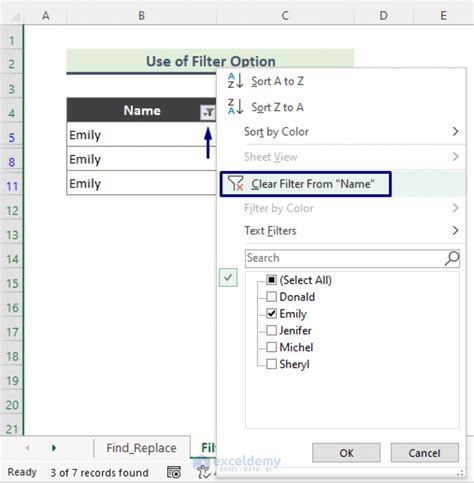
Task: Click the clear filter funnel icon
Action: click(235, 183)
